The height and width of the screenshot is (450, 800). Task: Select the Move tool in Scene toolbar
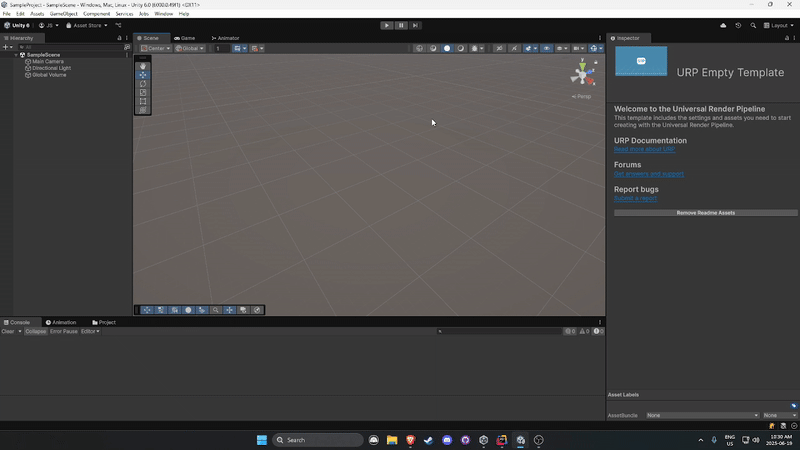pos(143,75)
